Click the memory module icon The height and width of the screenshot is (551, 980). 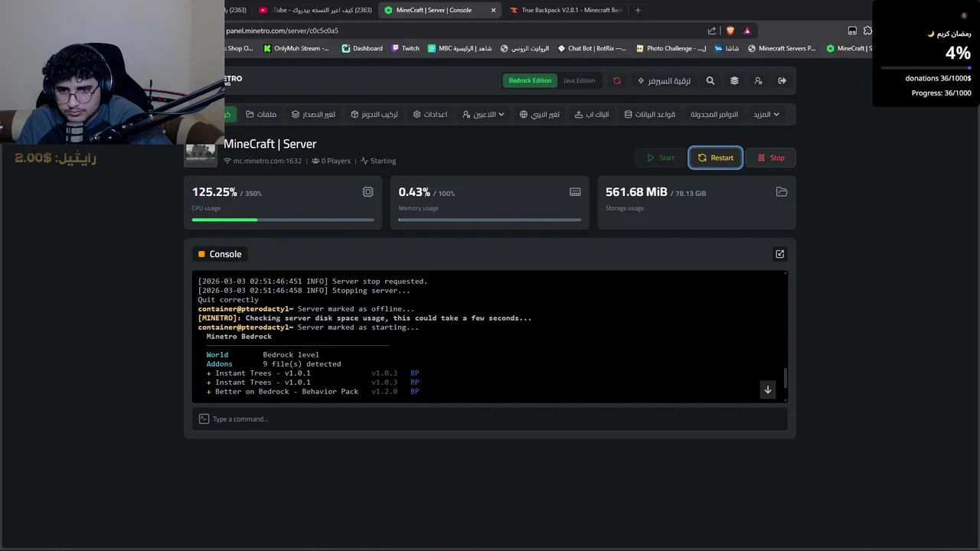point(575,192)
